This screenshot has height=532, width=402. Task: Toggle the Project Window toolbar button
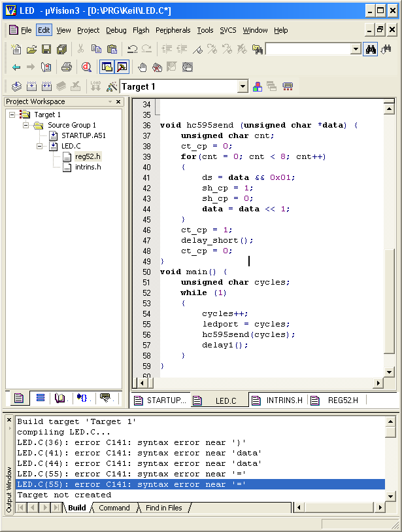tap(107, 67)
